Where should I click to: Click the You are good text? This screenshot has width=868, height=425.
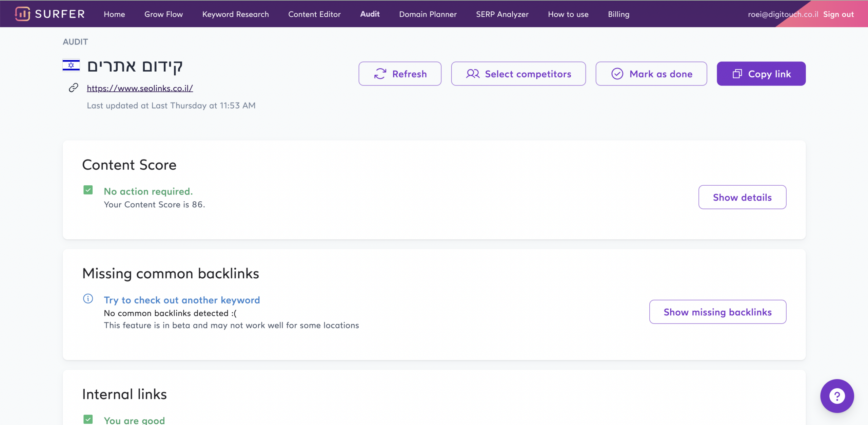134,420
